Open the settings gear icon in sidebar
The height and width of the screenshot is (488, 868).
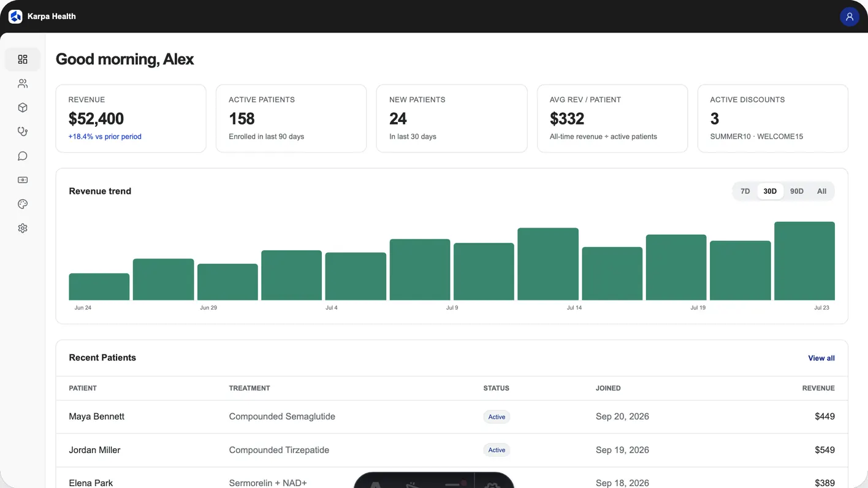(x=23, y=228)
